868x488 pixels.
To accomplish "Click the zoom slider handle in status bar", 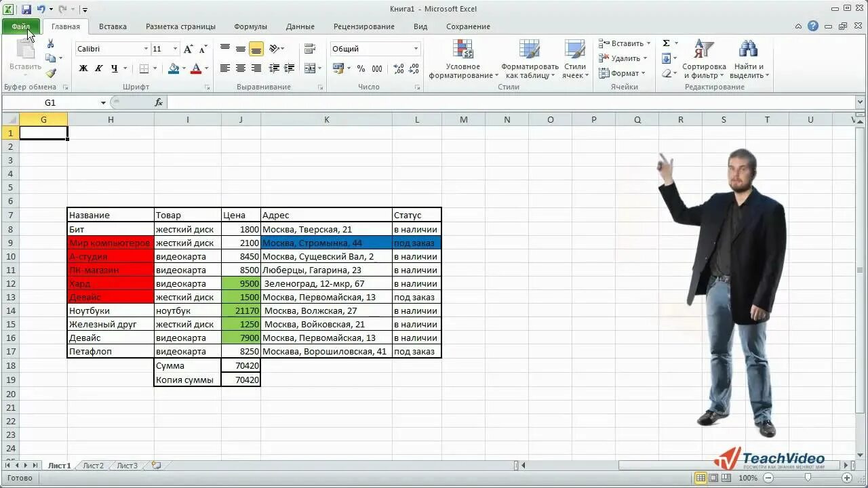I will pos(807,478).
